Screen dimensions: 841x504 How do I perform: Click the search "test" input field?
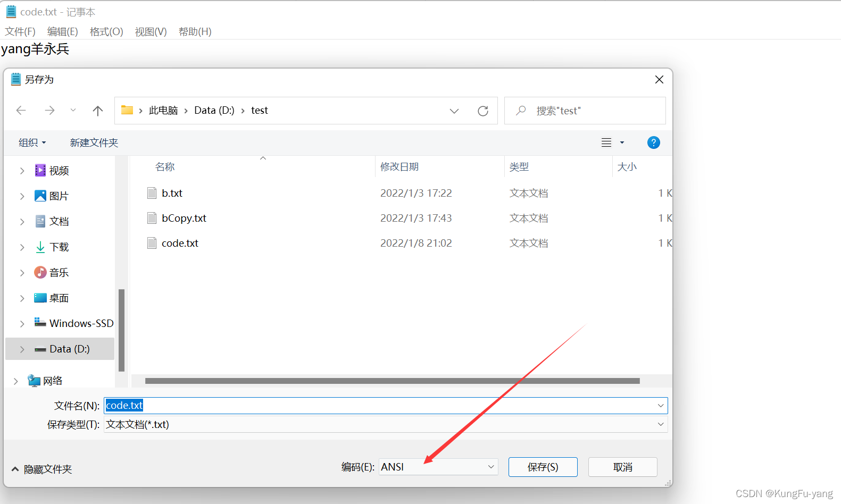[x=585, y=111]
